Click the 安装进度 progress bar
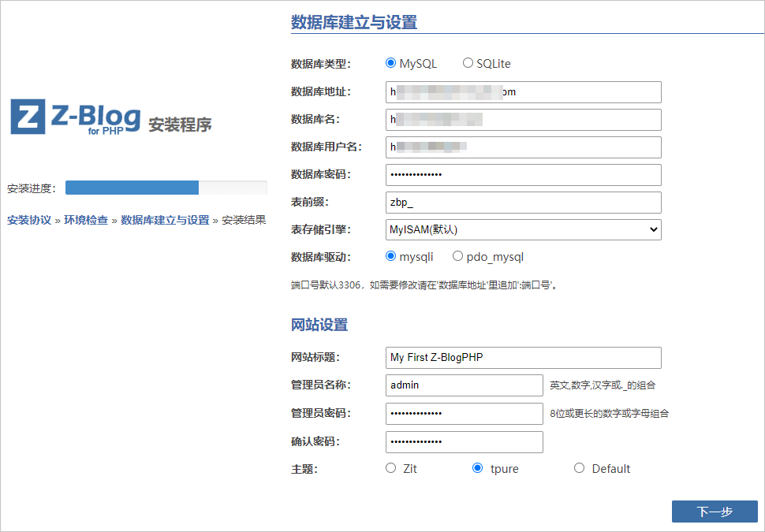765x532 pixels. 166,188
